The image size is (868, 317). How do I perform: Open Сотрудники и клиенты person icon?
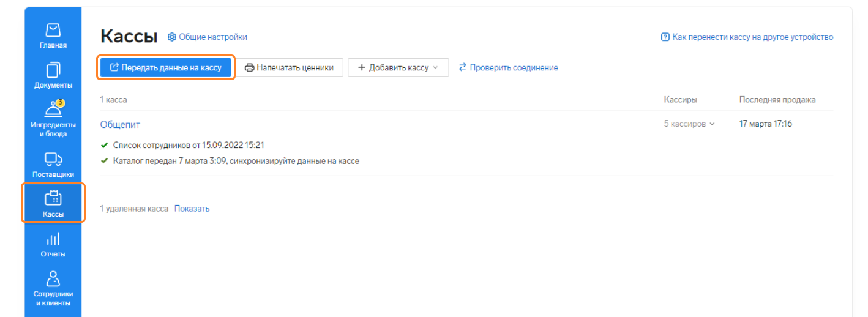point(53,278)
